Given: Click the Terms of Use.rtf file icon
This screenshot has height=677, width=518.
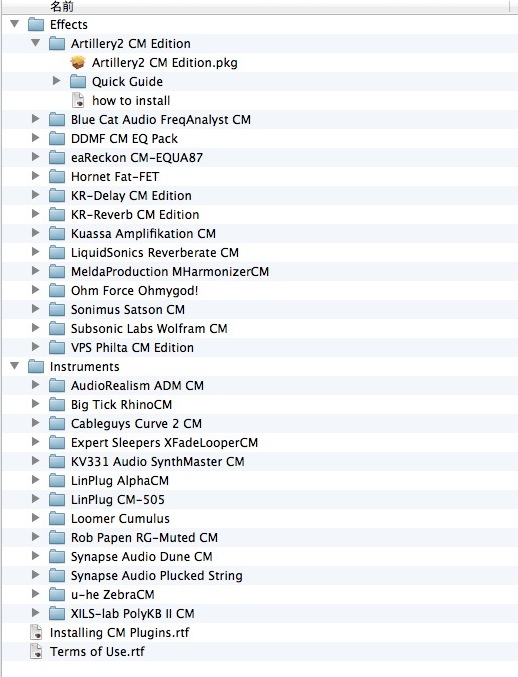Looking at the screenshot, I should point(36,652).
